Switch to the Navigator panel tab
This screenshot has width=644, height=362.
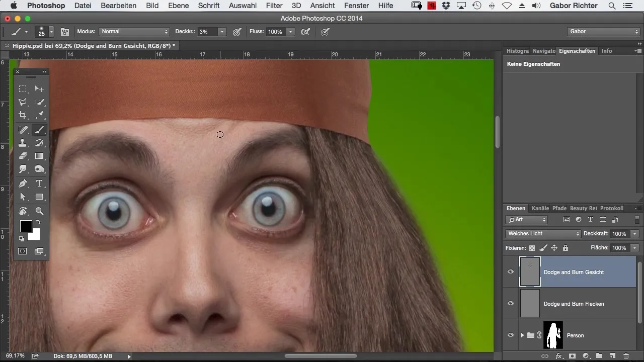pos(544,51)
